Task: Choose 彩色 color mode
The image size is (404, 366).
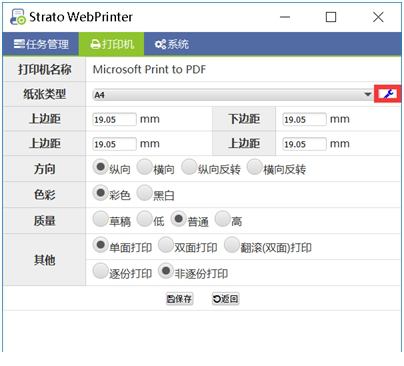Action: tap(100, 193)
